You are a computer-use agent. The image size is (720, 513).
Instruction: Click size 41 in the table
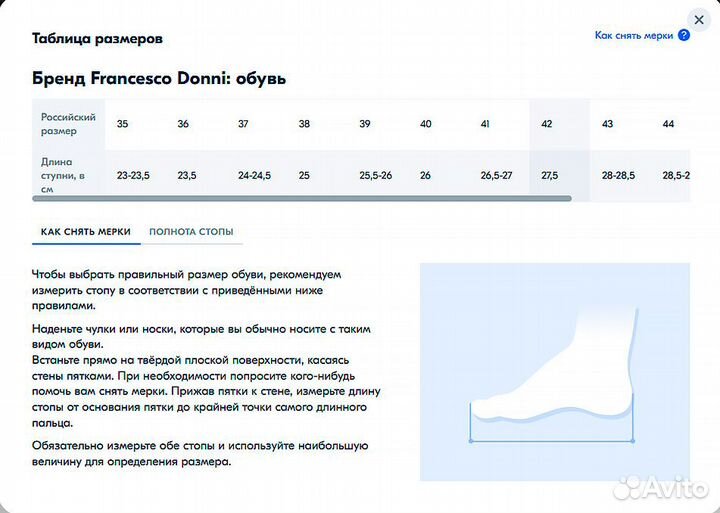[486, 123]
